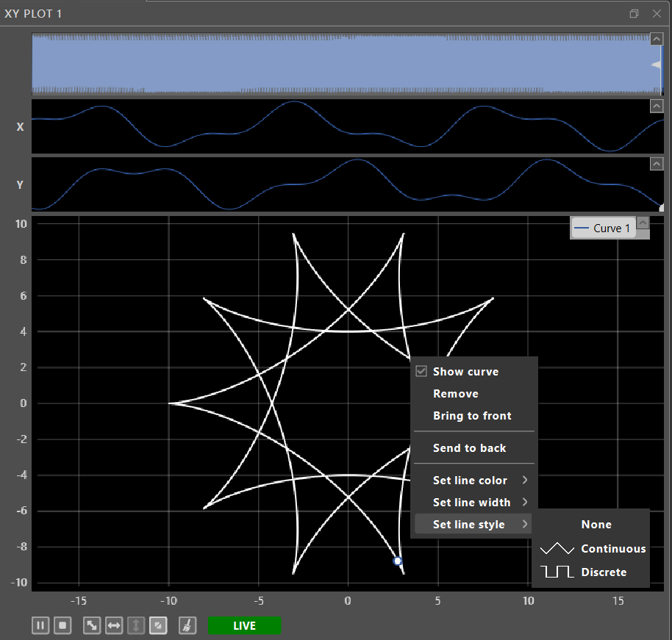Viewport: 672px width, 640px height.
Task: Click the diagonal-arrows autoscale both axes icon
Action: point(92,625)
